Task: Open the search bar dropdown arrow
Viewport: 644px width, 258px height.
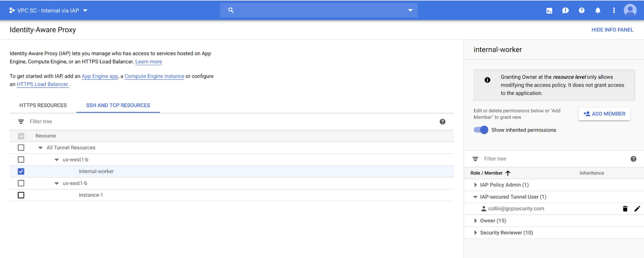Action: (410, 10)
